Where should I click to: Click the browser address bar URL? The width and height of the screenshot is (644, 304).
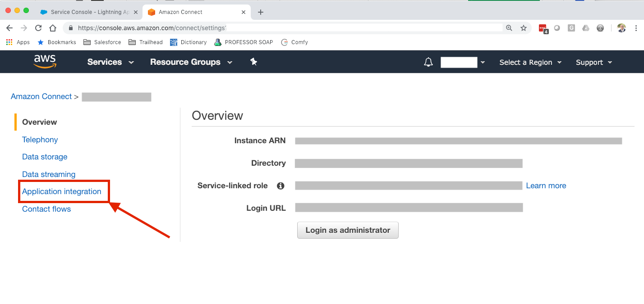pyautogui.click(x=152, y=28)
